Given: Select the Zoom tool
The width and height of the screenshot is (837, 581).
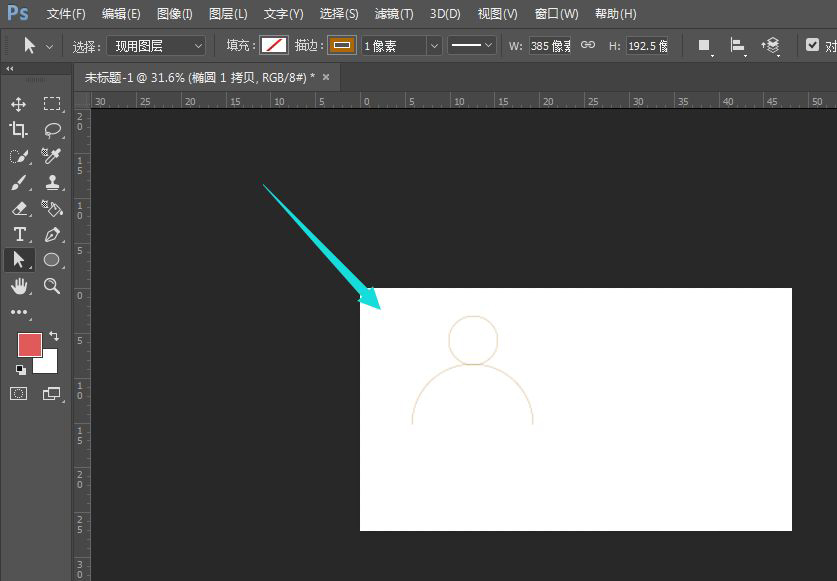Looking at the screenshot, I should [x=52, y=286].
